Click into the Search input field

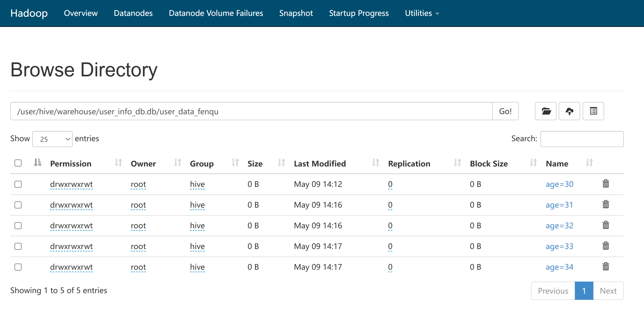[582, 139]
